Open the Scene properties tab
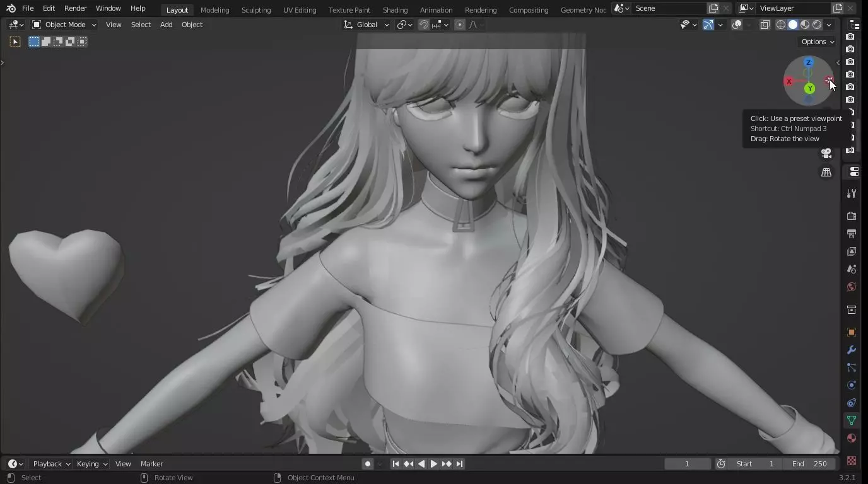The width and height of the screenshot is (868, 484). click(852, 269)
